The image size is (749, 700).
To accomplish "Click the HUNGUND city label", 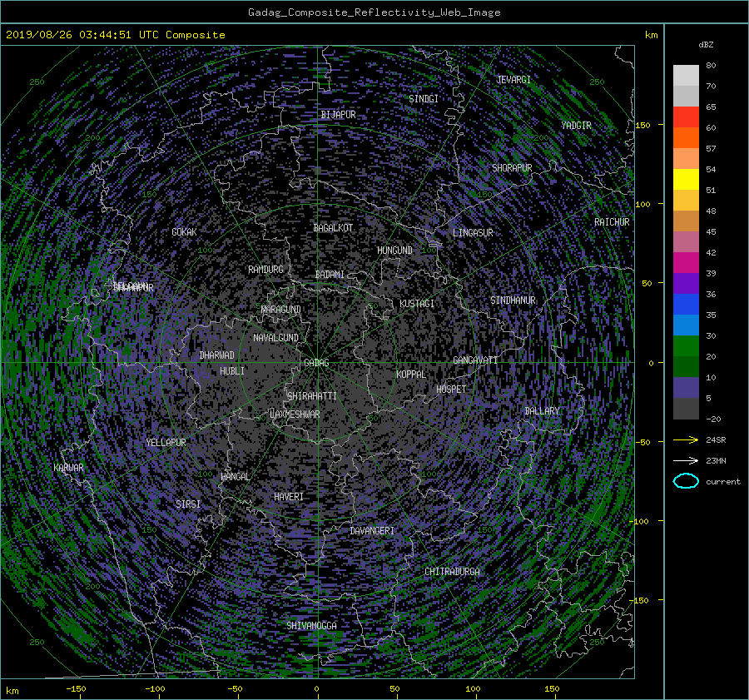I will [x=394, y=251].
